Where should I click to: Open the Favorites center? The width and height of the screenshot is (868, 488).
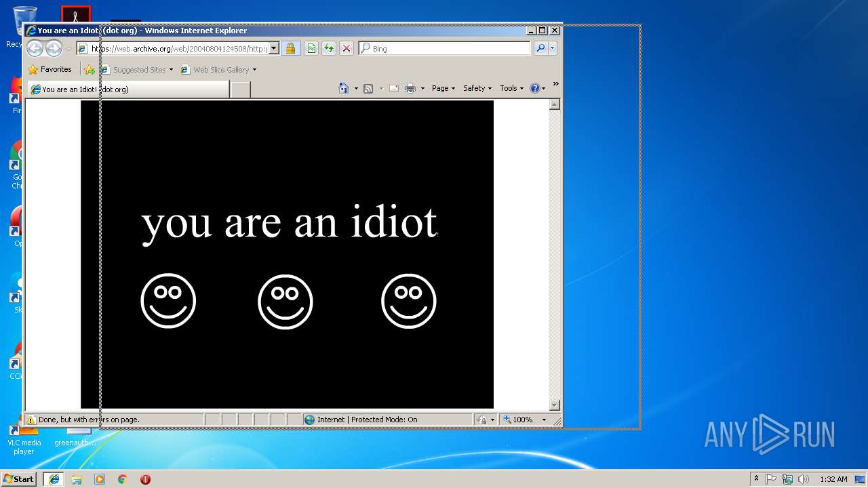coord(50,69)
